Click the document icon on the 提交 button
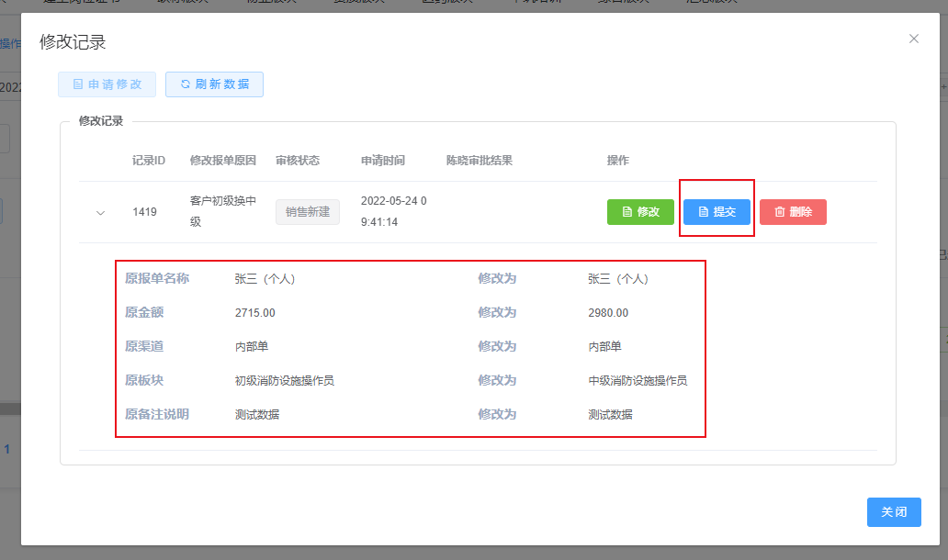The height and width of the screenshot is (560, 948). [x=704, y=212]
